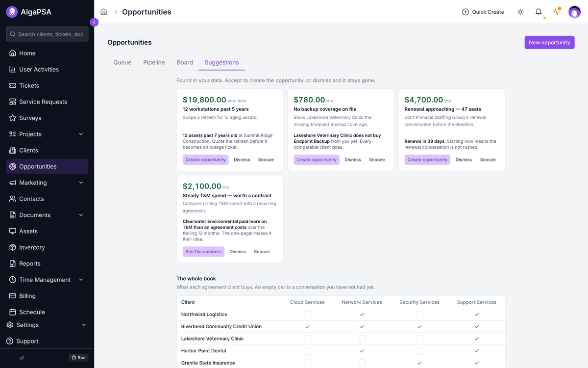Click the Time Management clock icon

point(13,280)
